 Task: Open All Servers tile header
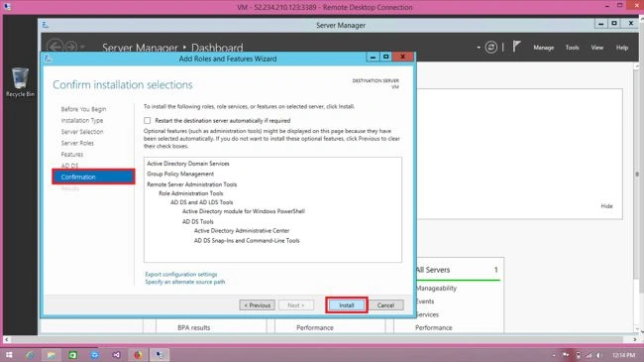point(433,270)
